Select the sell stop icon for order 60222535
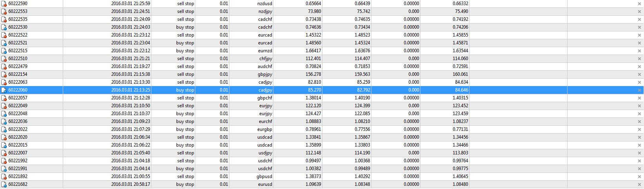Viewport: 644px width, 189px height. click(4, 19)
